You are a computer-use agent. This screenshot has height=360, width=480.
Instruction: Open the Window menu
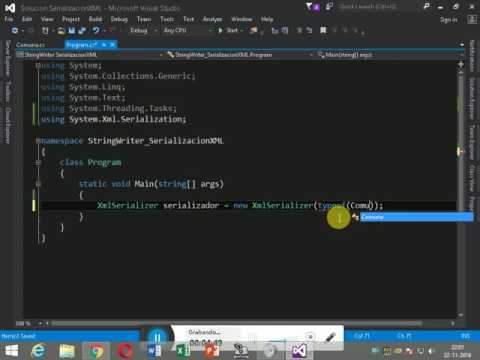(242, 19)
